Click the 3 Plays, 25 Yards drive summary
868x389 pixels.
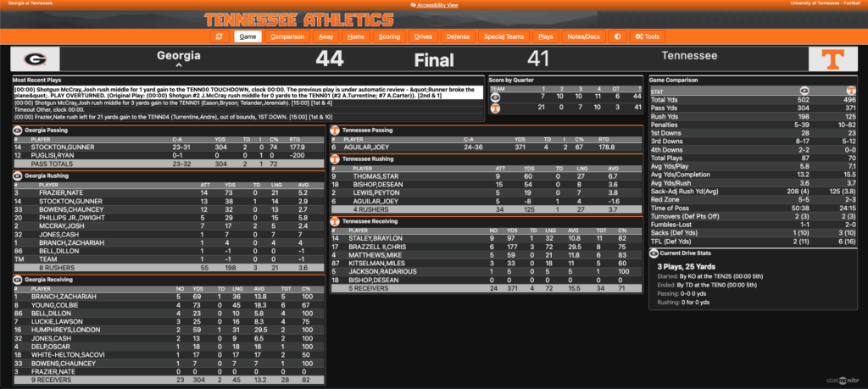click(x=687, y=266)
